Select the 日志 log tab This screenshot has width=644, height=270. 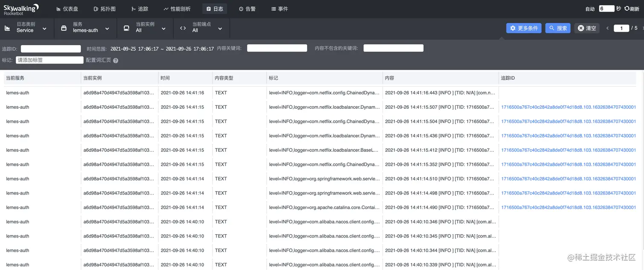pyautogui.click(x=215, y=9)
